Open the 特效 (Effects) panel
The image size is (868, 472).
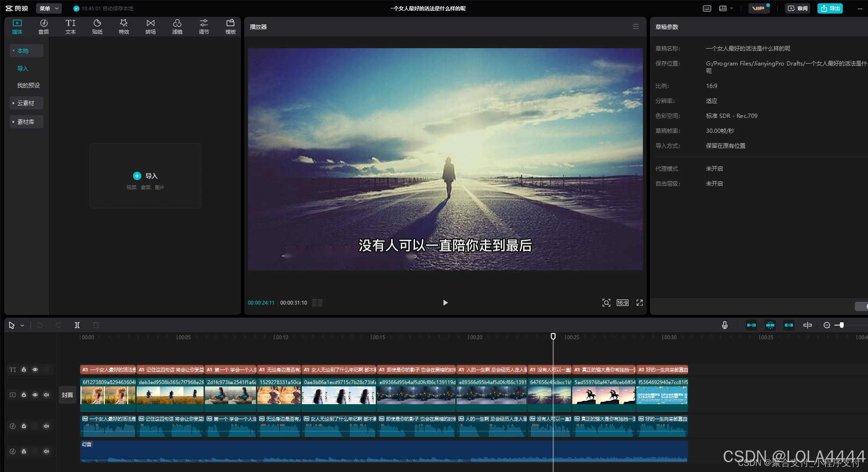pos(124,27)
